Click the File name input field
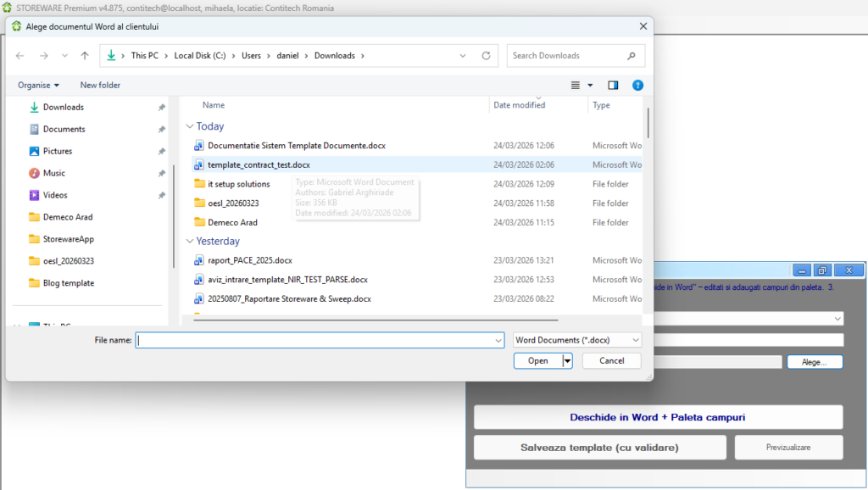Screen dimensions: 868x490 (x=314, y=340)
